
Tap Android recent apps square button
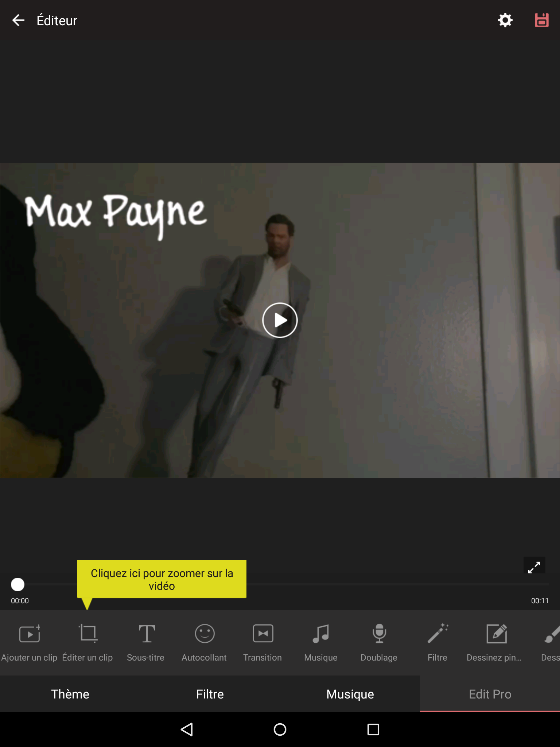click(x=373, y=729)
